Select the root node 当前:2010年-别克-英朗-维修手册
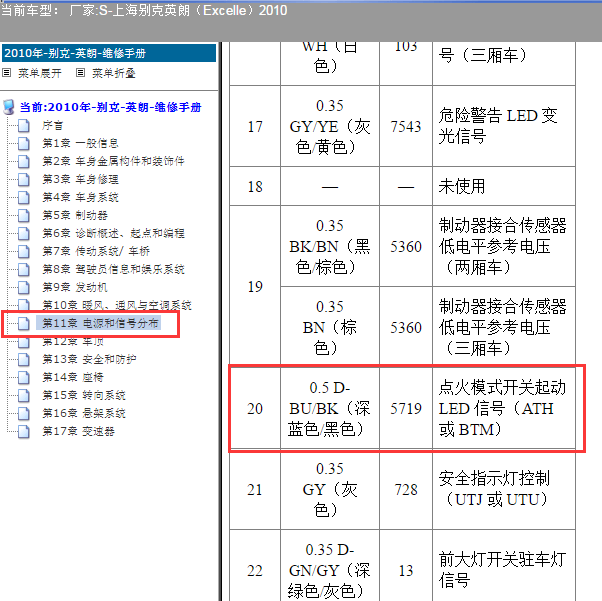 111,107
